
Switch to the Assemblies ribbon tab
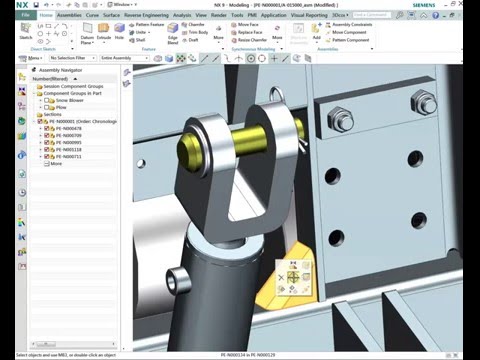coord(69,15)
